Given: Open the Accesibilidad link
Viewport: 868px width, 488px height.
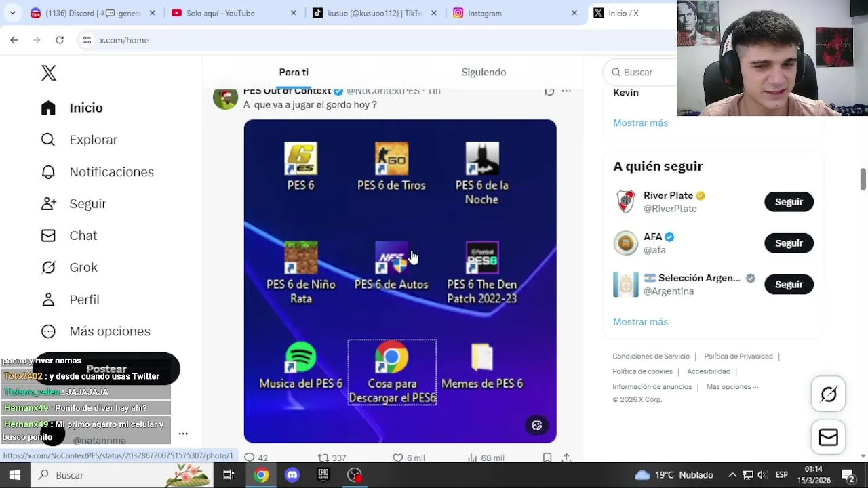Looking at the screenshot, I should 709,371.
